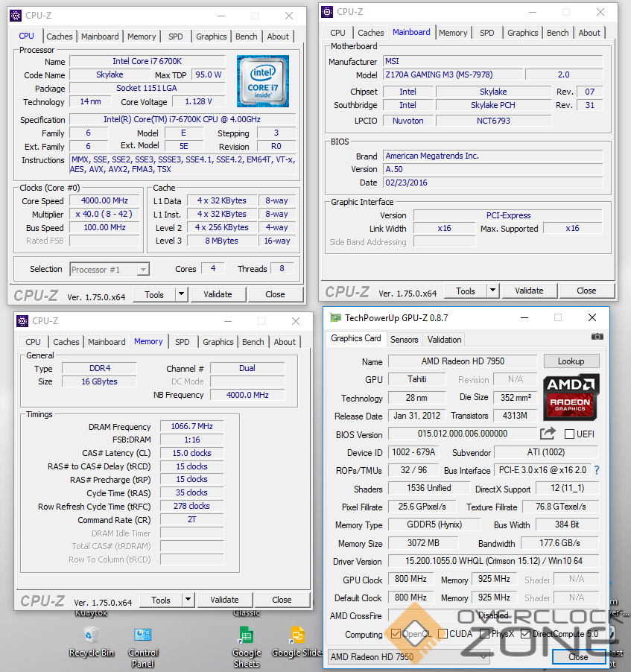The image size is (631, 672).
Task: Click the BIOS version export arrow icon
Action: click(x=548, y=434)
